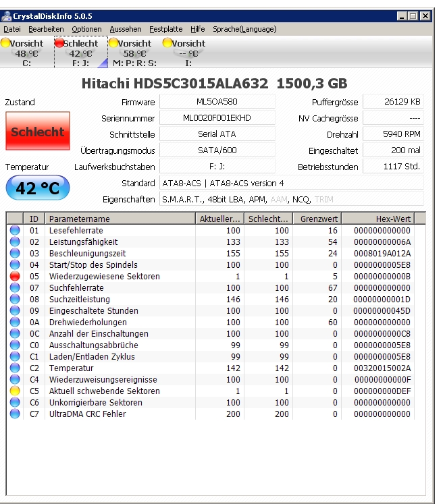Click the status dot for Wiederzuweisungsereignisse

coord(15,379)
